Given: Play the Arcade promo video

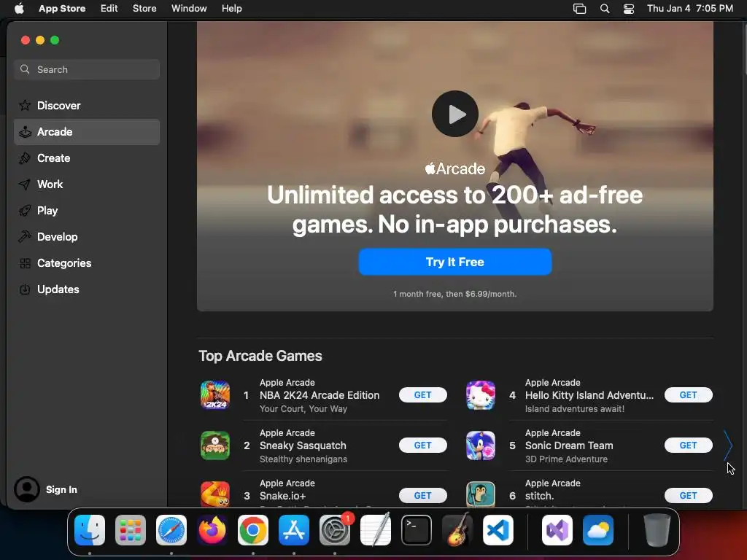Looking at the screenshot, I should click(x=455, y=114).
